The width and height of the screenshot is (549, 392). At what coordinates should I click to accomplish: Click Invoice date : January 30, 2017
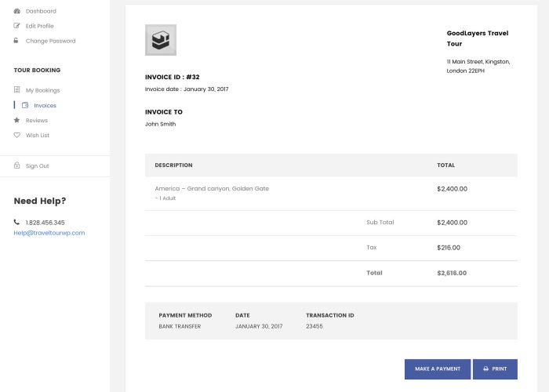tap(187, 89)
